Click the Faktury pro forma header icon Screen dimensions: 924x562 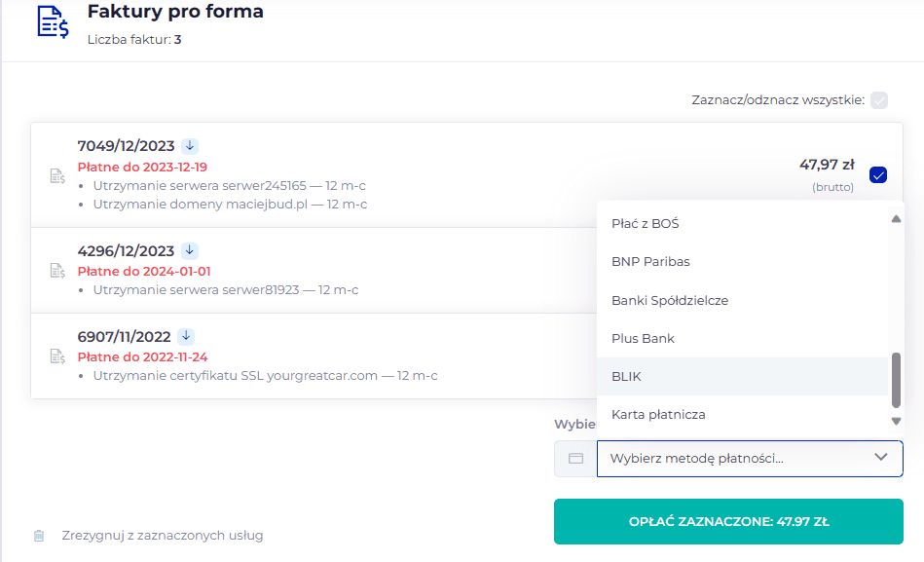[x=53, y=21]
